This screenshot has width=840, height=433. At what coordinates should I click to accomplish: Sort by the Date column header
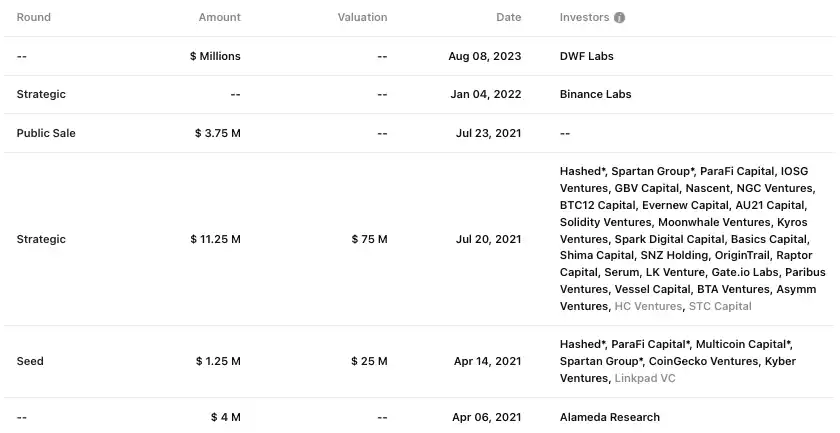click(x=508, y=17)
